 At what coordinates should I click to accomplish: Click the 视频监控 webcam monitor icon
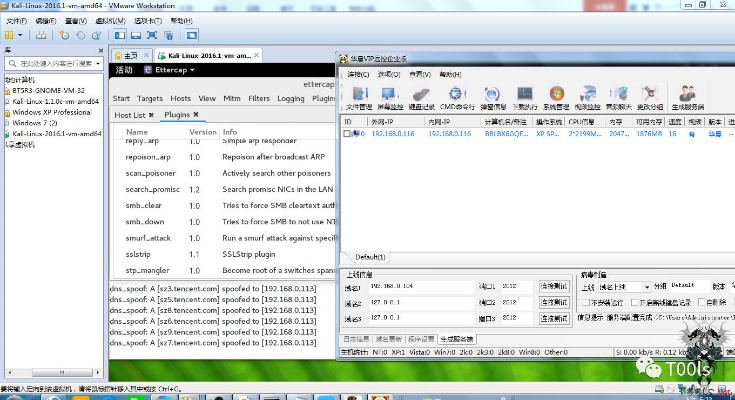[x=586, y=98]
